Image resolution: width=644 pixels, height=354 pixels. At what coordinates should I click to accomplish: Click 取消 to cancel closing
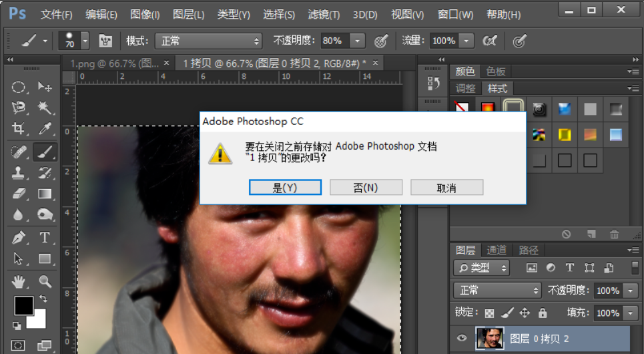446,188
